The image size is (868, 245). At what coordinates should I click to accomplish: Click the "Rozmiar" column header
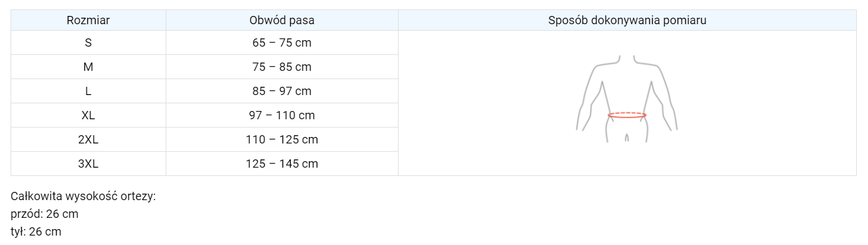click(x=88, y=20)
